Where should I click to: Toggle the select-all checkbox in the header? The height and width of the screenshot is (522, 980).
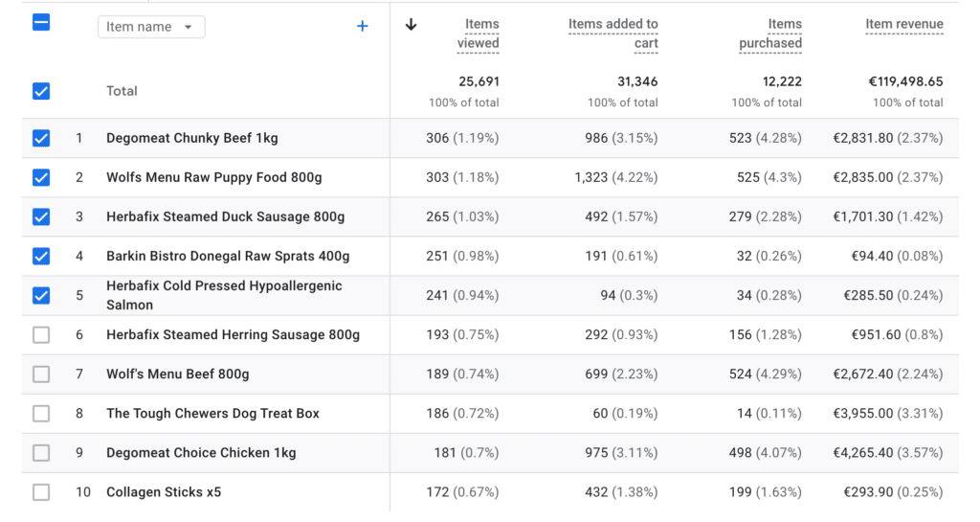point(41,23)
